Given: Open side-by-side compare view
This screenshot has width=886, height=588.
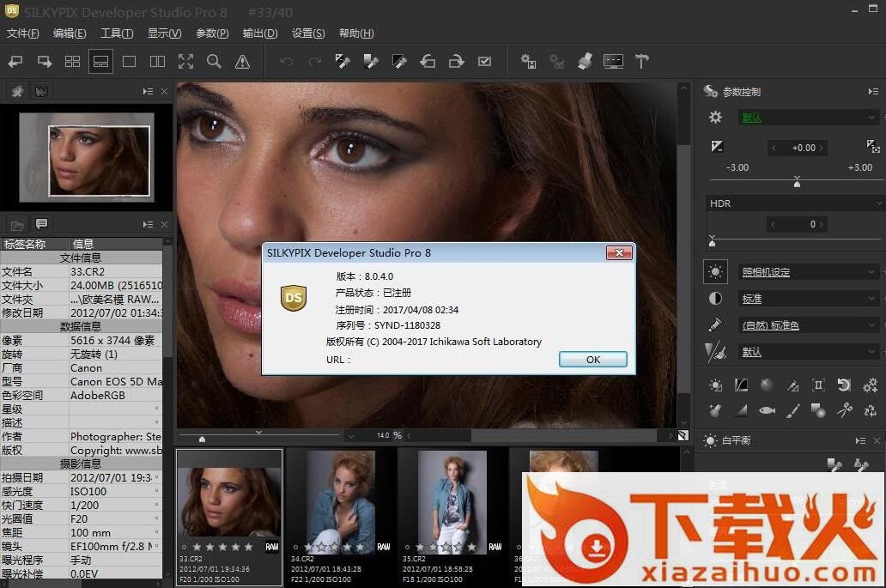Looking at the screenshot, I should (158, 61).
